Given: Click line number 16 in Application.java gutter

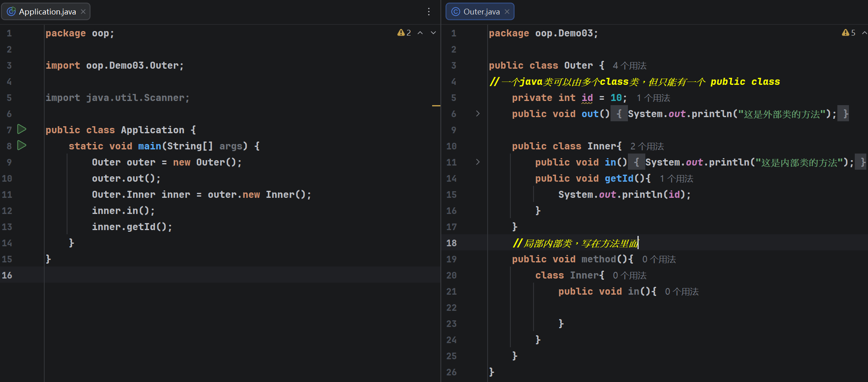Looking at the screenshot, I should [7, 275].
